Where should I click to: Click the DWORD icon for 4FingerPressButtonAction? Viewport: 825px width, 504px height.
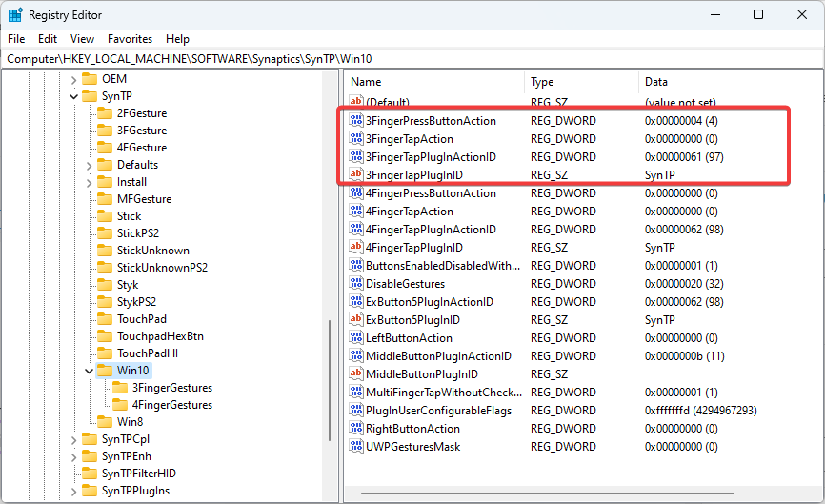356,193
